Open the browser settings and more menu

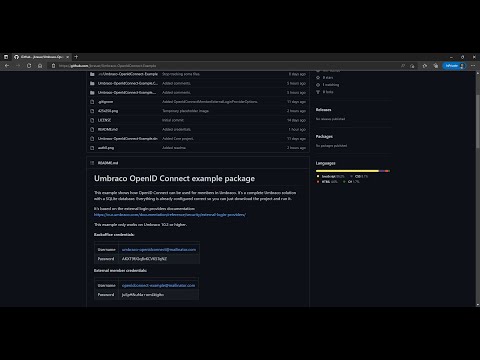(473, 66)
